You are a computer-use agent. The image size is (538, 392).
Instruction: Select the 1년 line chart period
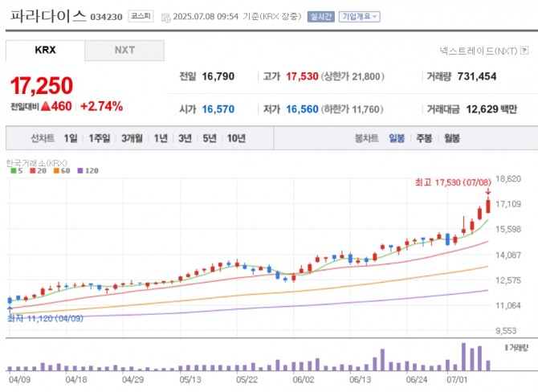click(161, 138)
